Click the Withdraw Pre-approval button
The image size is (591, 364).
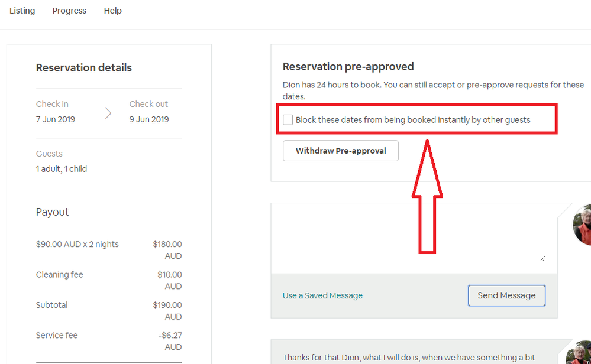[341, 151]
